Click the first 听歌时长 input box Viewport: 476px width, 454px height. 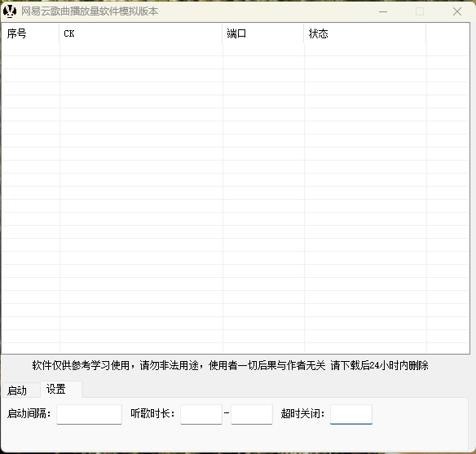point(201,414)
